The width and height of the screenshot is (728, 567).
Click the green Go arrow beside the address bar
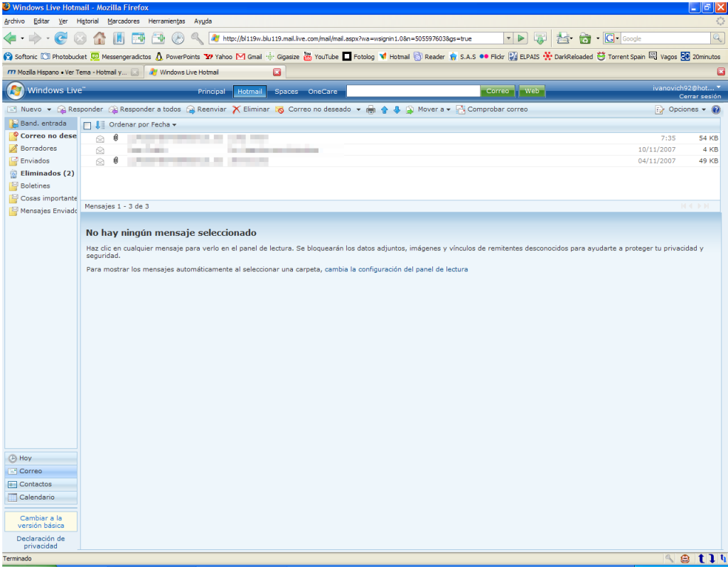521,38
